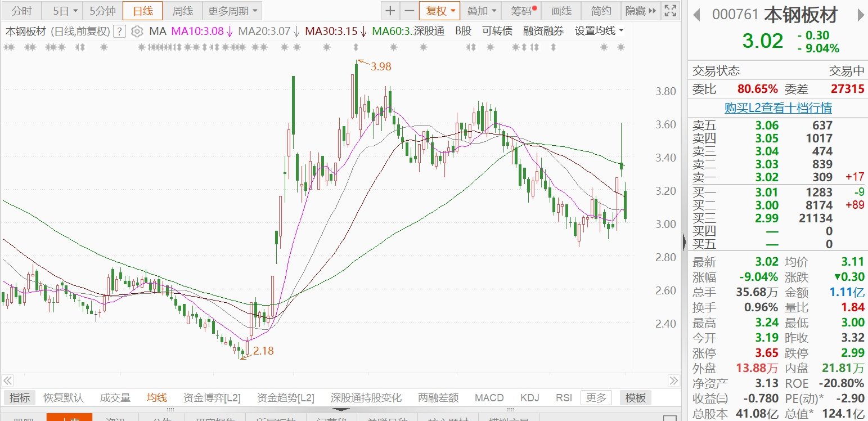The image size is (868, 421).
Task: Click the MA10:3.08 label
Action: point(197,32)
